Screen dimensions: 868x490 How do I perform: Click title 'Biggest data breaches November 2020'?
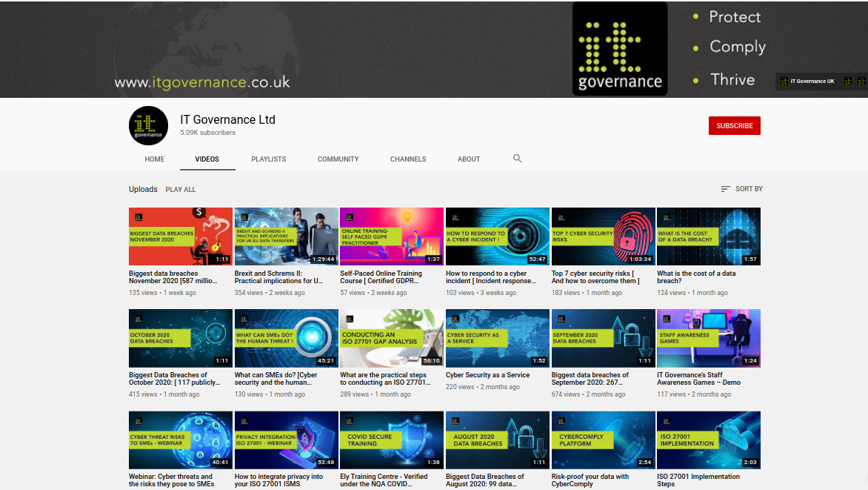click(x=173, y=277)
